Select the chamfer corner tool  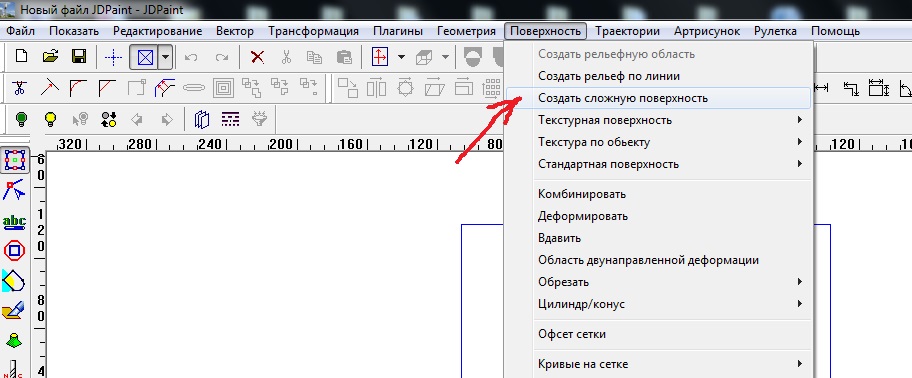point(107,88)
